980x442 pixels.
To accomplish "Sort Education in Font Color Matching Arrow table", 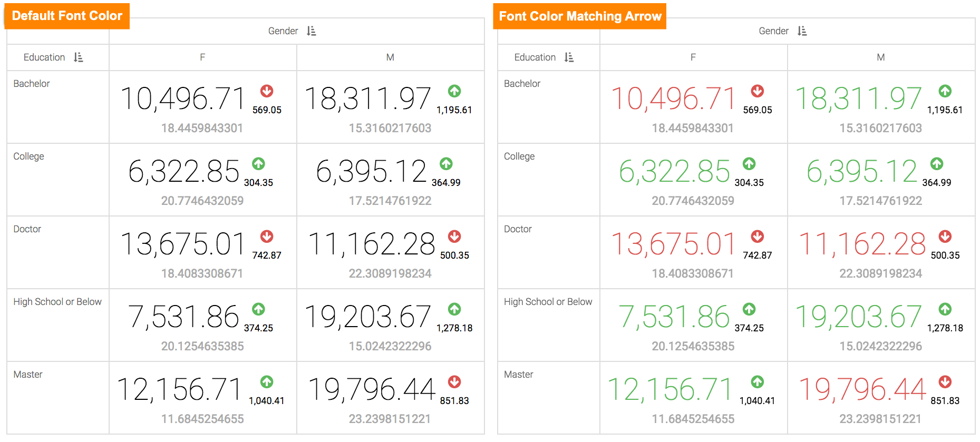I will (x=569, y=57).
